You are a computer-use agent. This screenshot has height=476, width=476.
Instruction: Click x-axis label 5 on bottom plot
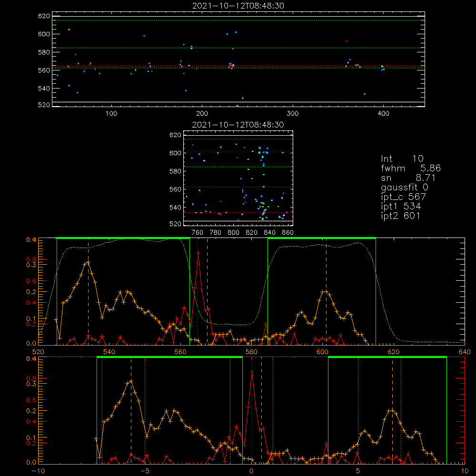click(358, 471)
